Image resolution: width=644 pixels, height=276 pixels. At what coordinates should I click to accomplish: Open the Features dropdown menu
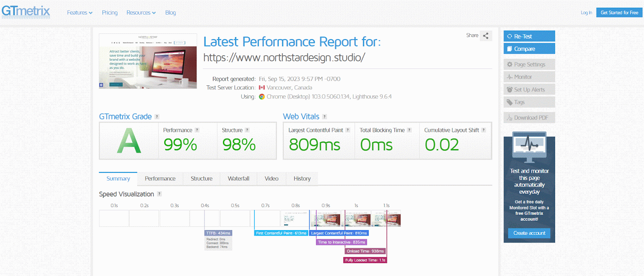tap(80, 12)
